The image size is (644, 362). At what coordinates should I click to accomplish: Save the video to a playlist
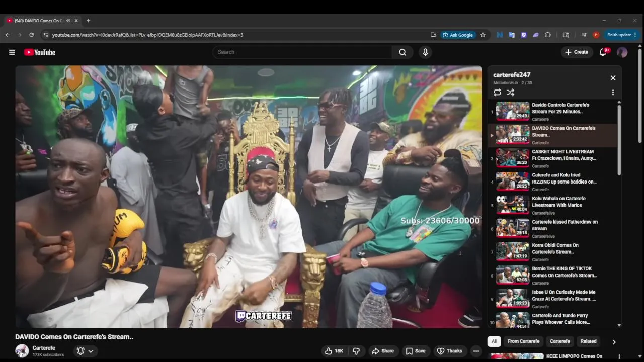coord(416,351)
